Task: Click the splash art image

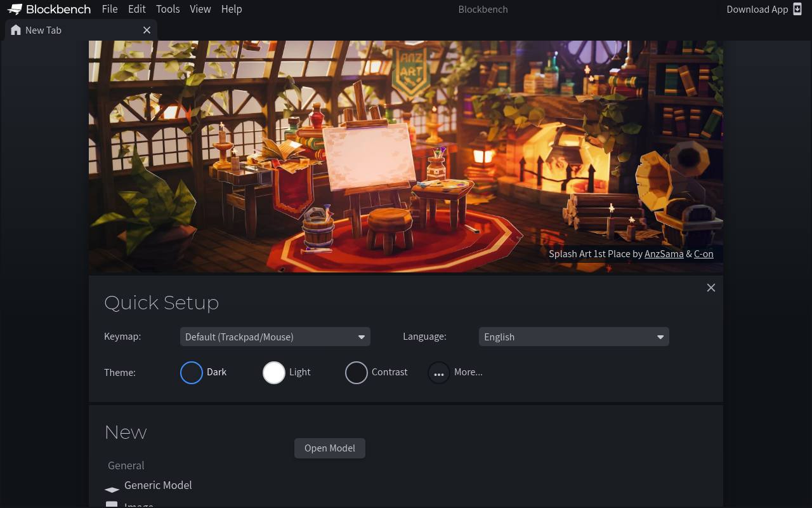Action: pyautogui.click(x=406, y=157)
